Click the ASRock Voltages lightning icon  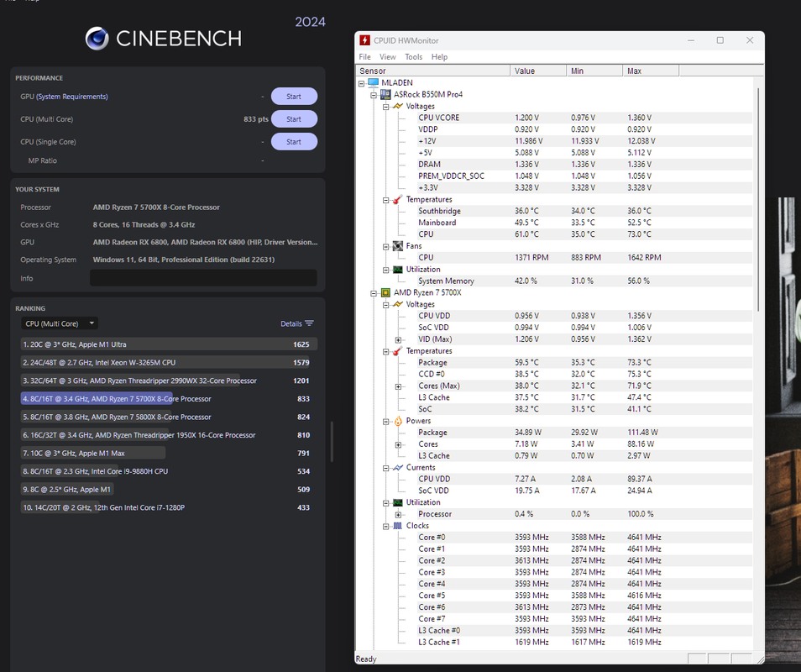(397, 107)
